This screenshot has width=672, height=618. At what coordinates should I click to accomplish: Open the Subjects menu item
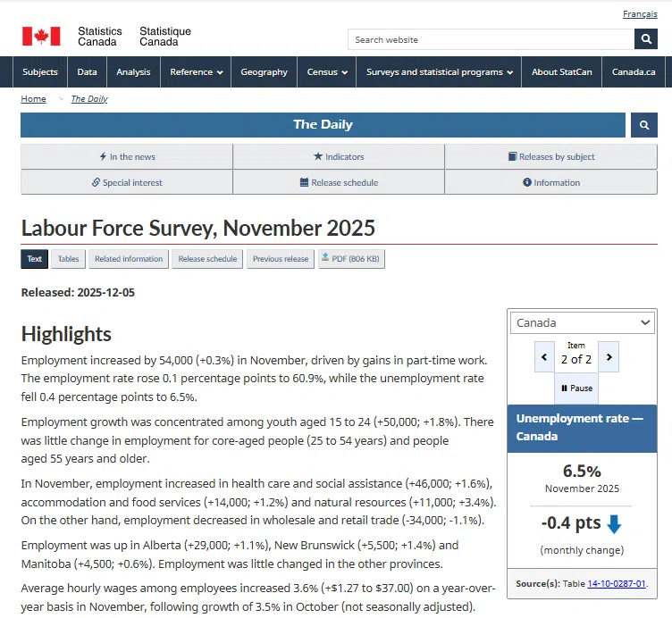click(x=40, y=72)
